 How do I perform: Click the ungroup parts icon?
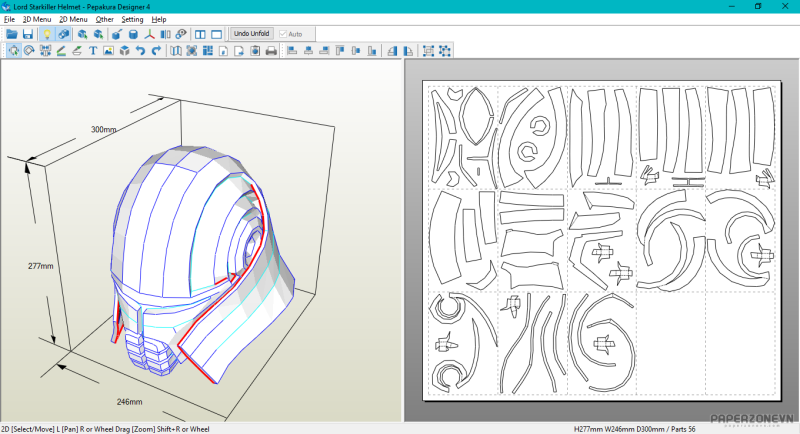445,50
